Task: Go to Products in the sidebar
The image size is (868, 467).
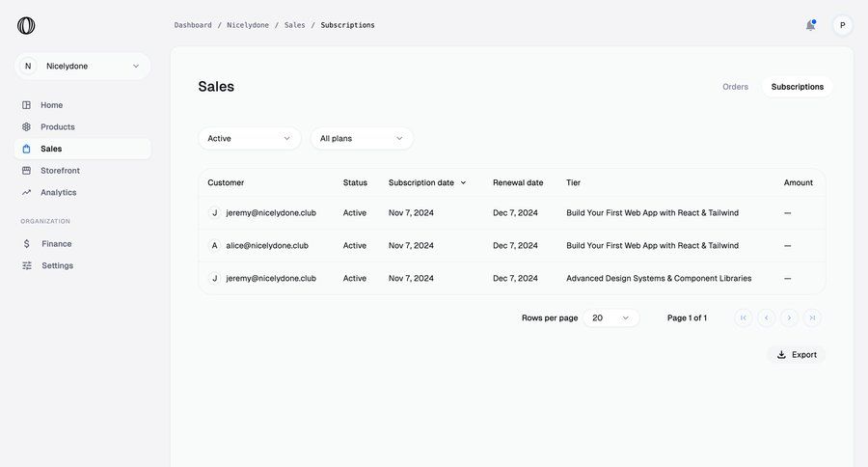Action: (x=57, y=127)
